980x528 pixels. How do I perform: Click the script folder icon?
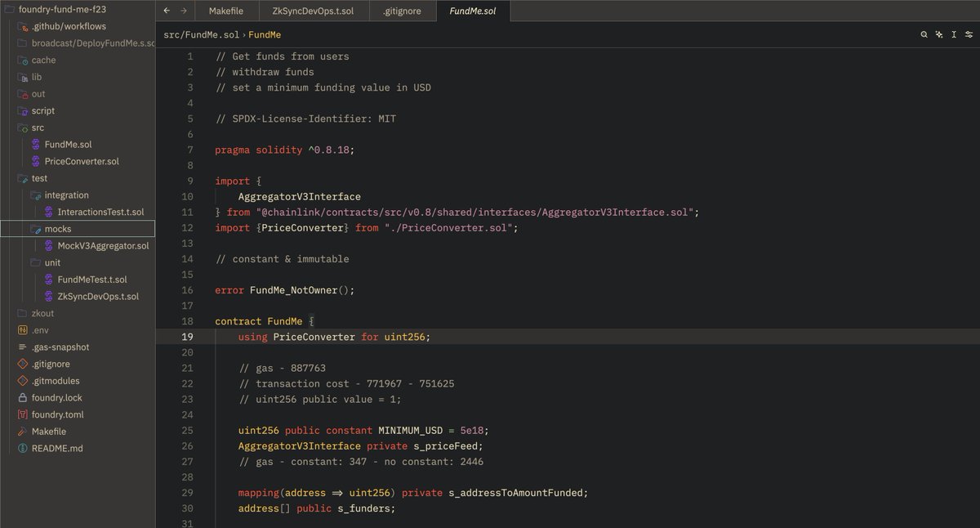pos(23,111)
